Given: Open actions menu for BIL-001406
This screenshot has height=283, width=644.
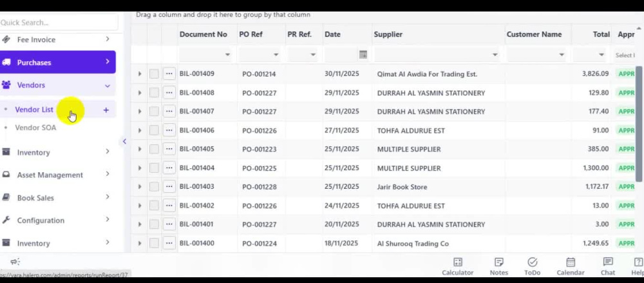Looking at the screenshot, I should pyautogui.click(x=169, y=130).
